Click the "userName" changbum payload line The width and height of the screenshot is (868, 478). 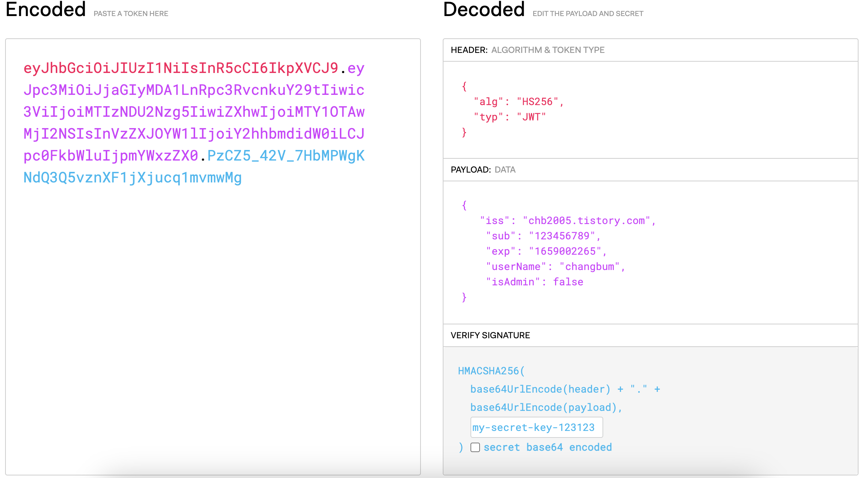(555, 267)
